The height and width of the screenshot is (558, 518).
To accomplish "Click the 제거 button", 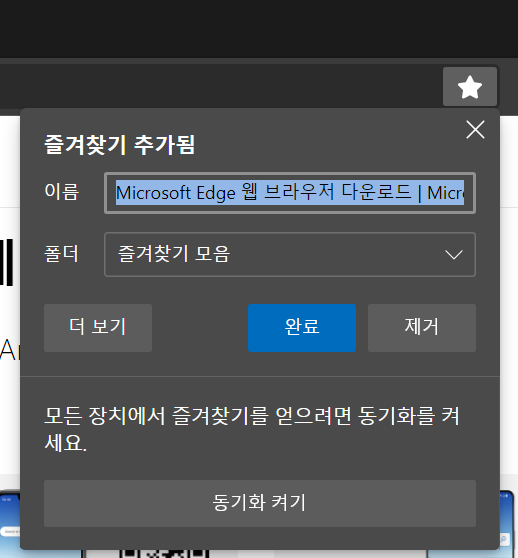I will click(x=422, y=328).
